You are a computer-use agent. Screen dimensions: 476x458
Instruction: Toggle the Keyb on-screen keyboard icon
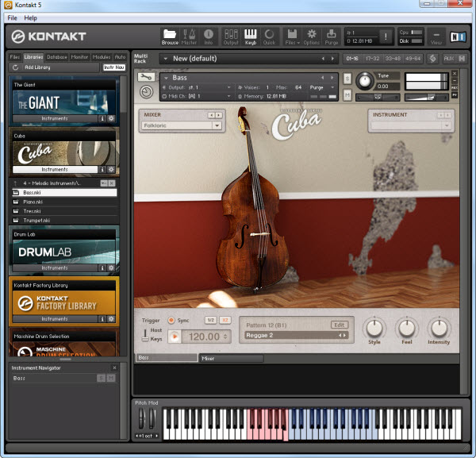251,37
